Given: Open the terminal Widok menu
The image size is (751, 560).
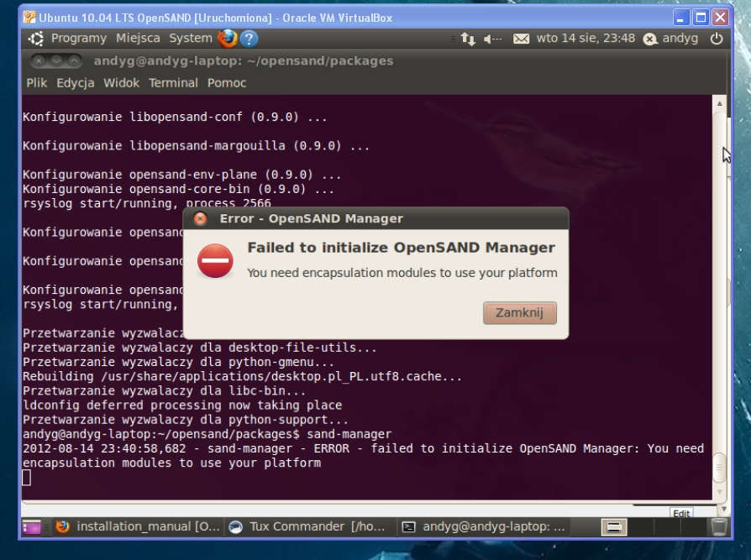Looking at the screenshot, I should coord(121,83).
